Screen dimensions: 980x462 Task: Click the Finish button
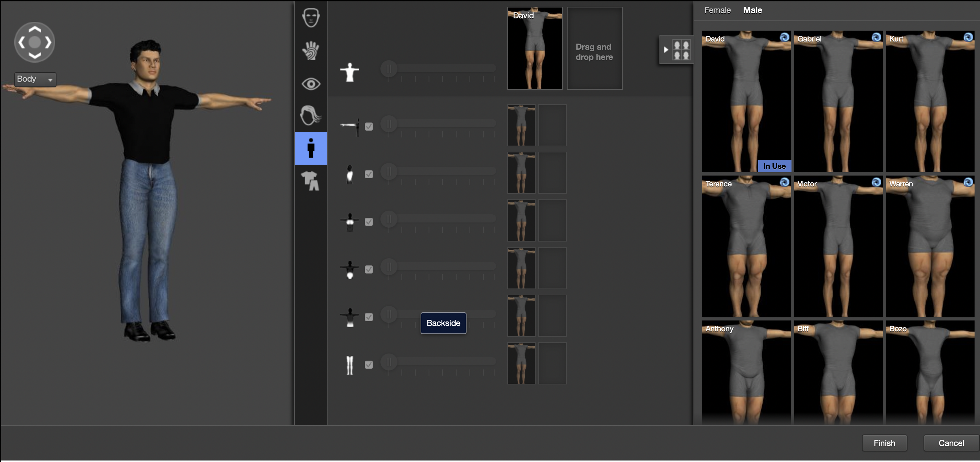click(x=884, y=443)
